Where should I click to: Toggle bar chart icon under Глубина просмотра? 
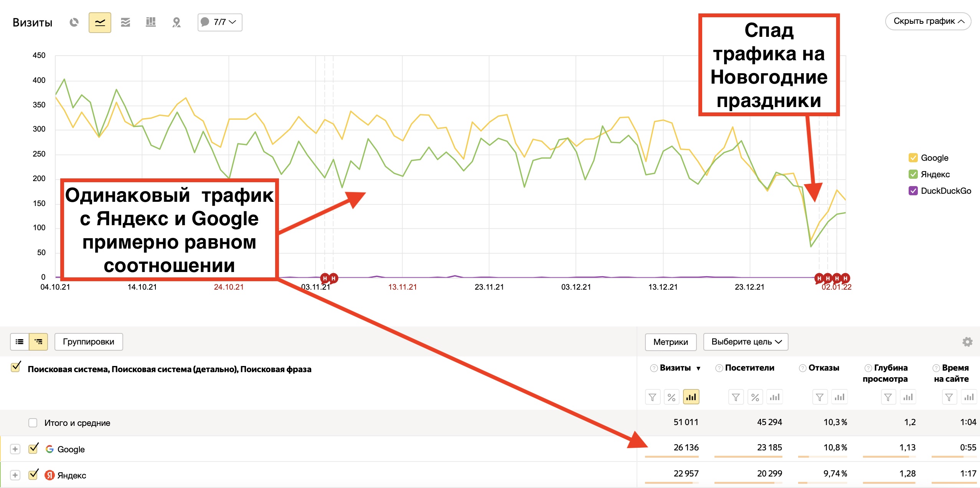[x=908, y=397]
